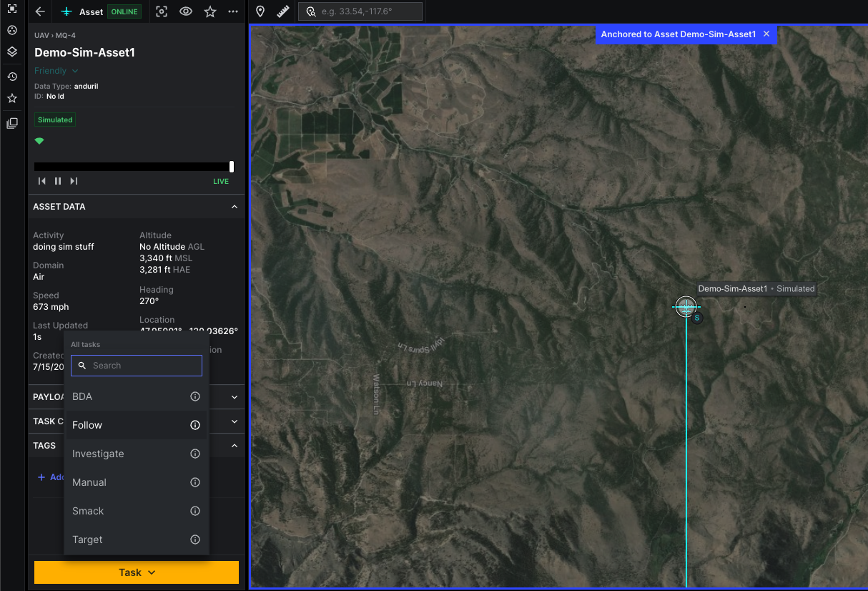Choose the Investigate task option
This screenshot has width=868, height=591.
coord(98,454)
